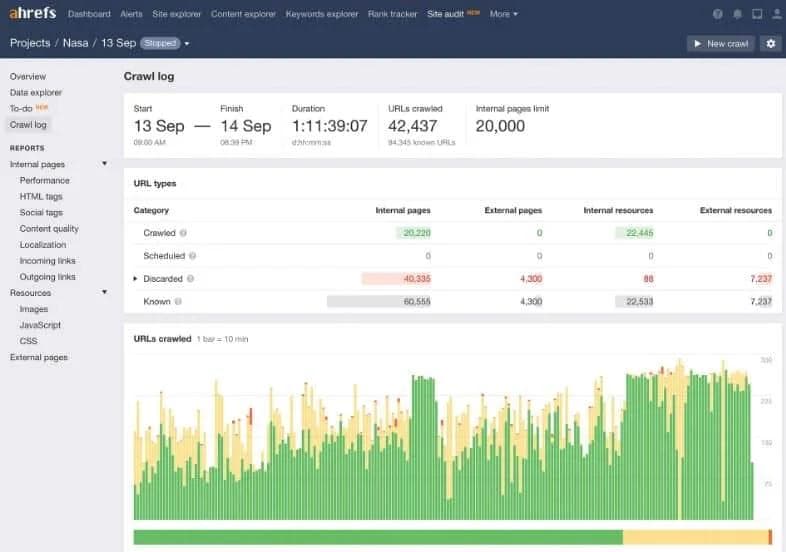Collapse the Internal pages report section

click(x=104, y=163)
